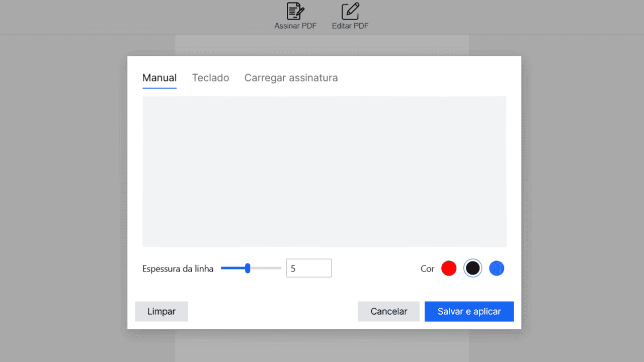Open the Teclado tab
Screen dimensions: 644x362
click(210, 78)
